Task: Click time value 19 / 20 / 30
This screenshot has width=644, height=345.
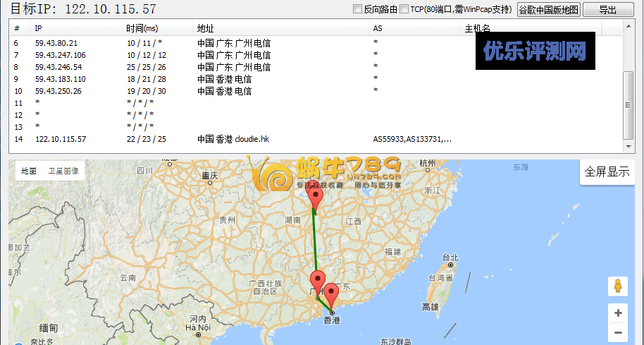Action: pyautogui.click(x=147, y=91)
